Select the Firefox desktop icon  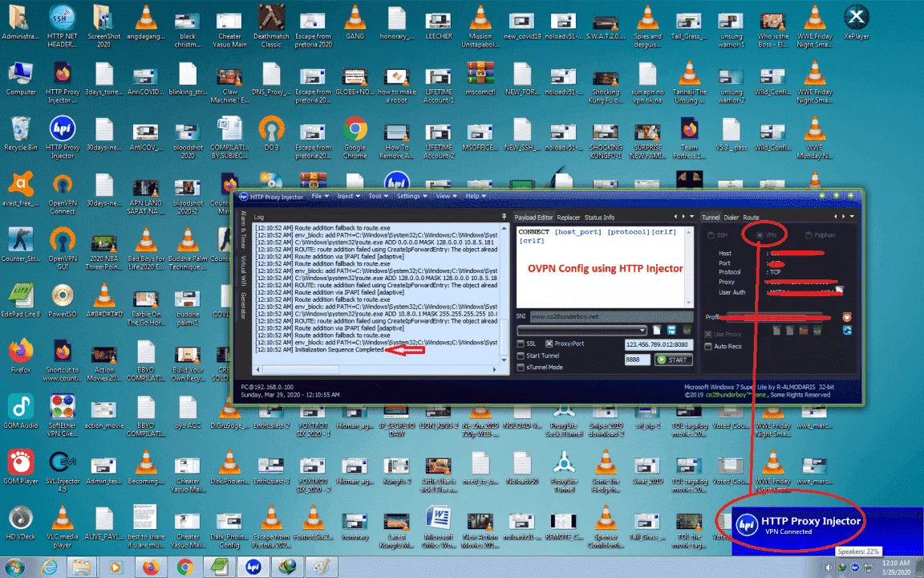tap(21, 356)
